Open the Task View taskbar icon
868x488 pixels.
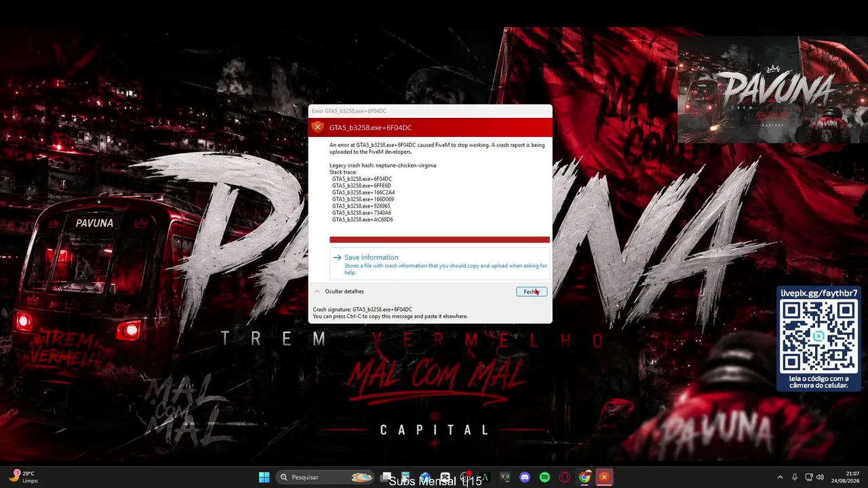386,477
